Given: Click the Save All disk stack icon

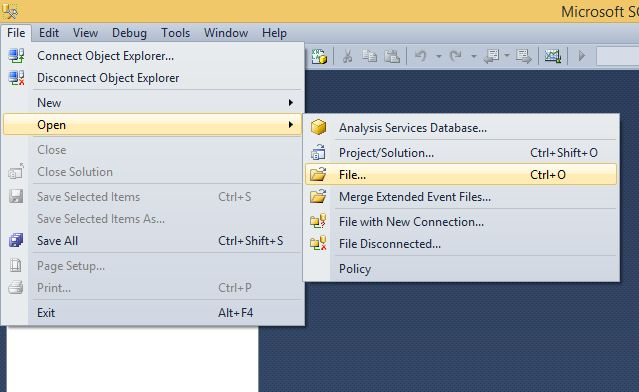Looking at the screenshot, I should (16, 240).
